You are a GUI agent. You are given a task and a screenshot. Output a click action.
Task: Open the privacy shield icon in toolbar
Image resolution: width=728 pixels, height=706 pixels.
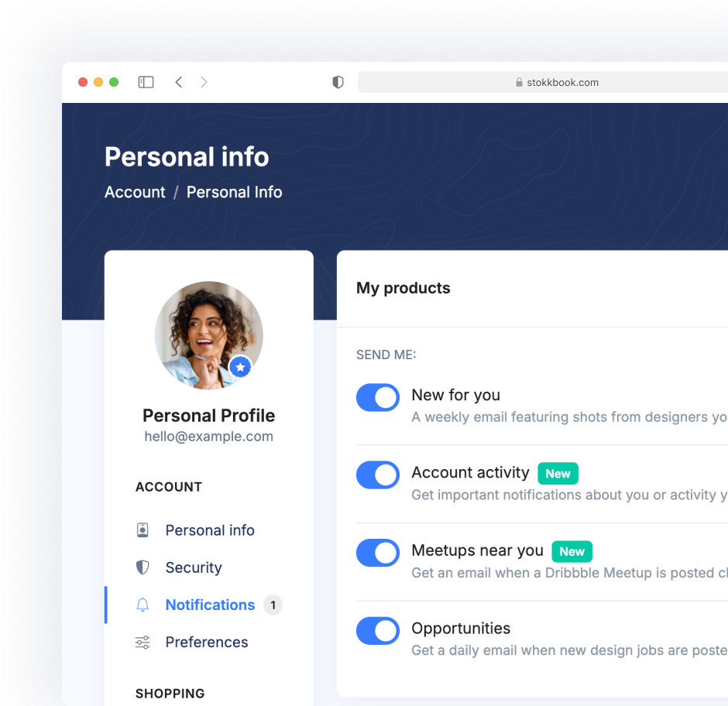338,82
